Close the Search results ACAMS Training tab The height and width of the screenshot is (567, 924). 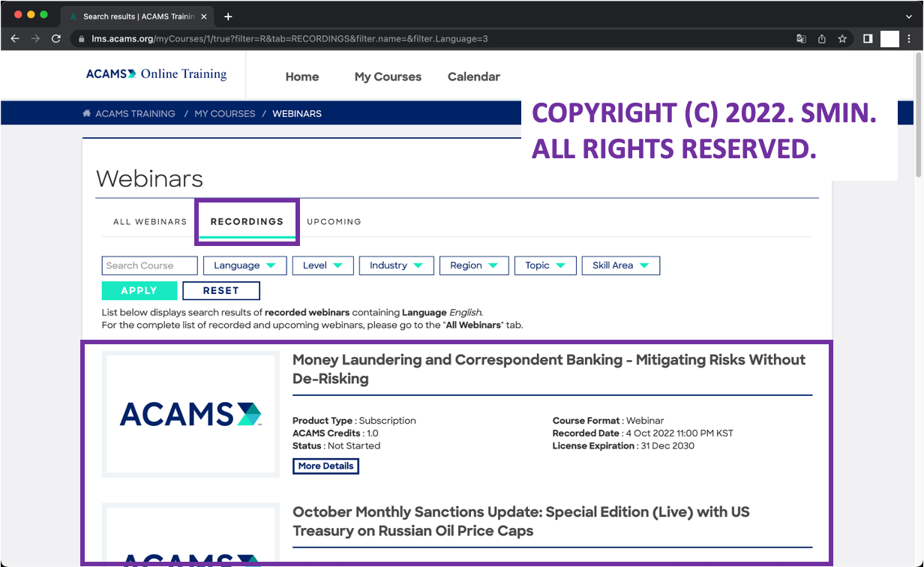pos(204,16)
